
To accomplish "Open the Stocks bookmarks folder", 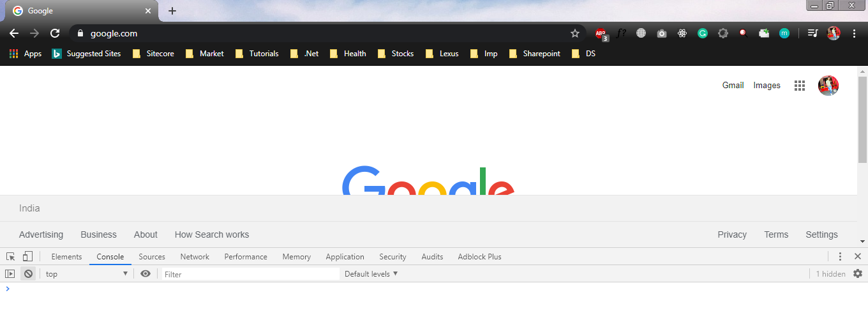I will (396, 54).
